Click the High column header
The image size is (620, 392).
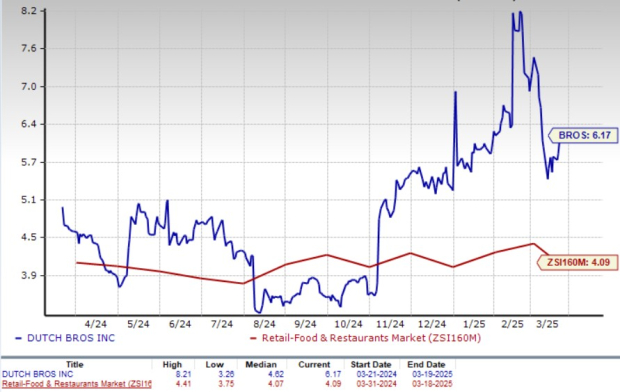point(172,365)
